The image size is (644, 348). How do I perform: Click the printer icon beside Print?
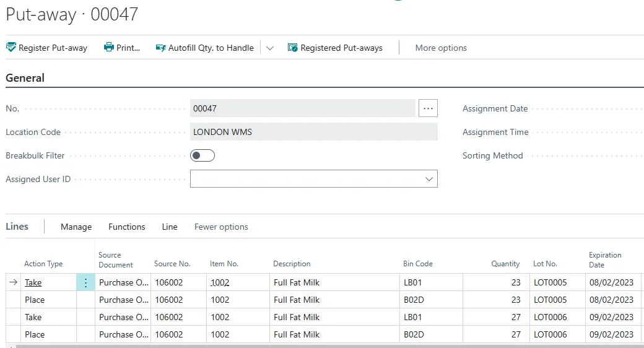pyautogui.click(x=109, y=47)
